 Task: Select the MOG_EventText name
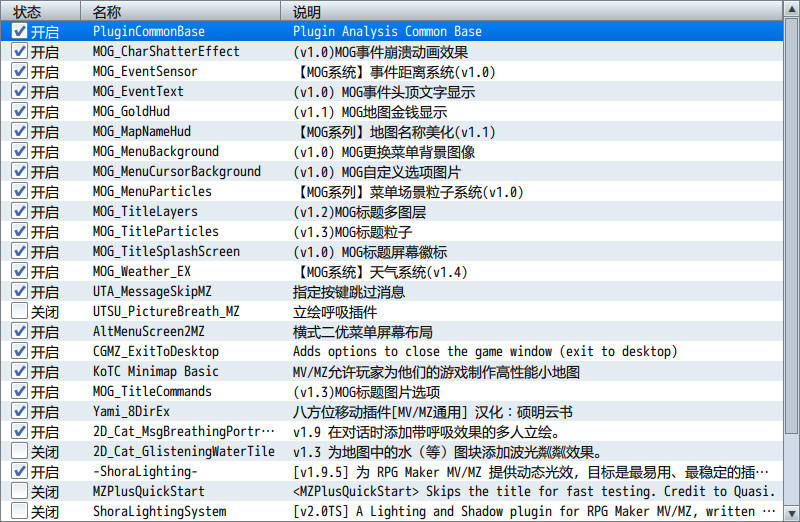point(138,91)
